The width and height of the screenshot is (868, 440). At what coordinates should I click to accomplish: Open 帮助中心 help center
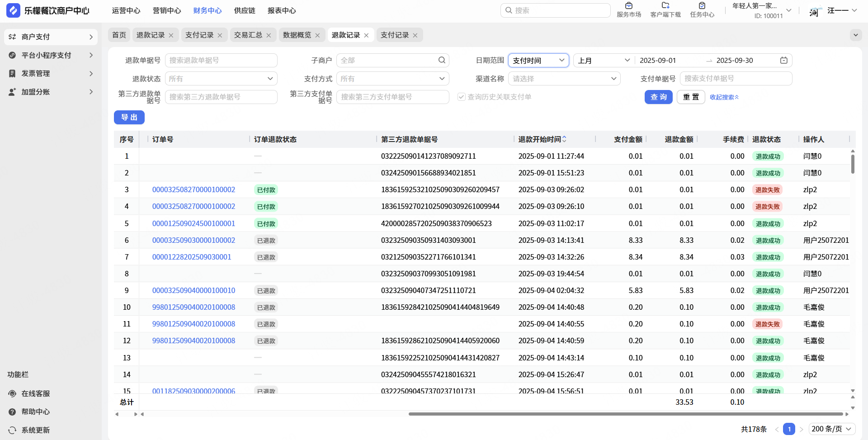coord(35,412)
